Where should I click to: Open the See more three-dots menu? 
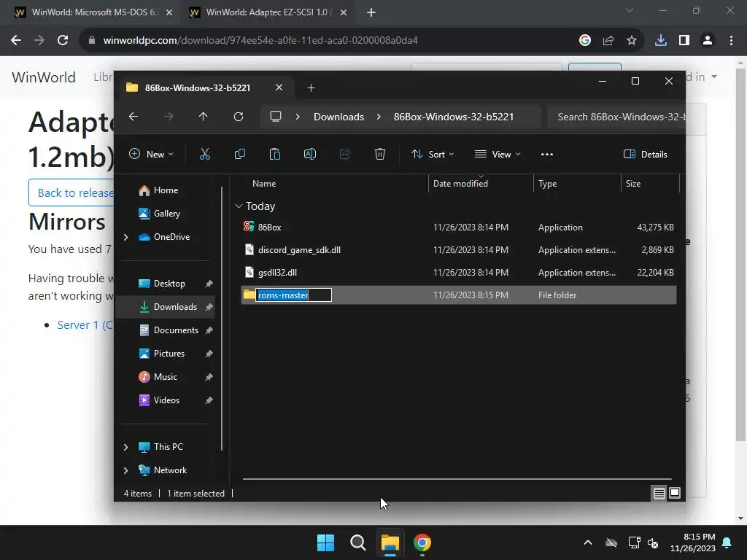(x=547, y=155)
